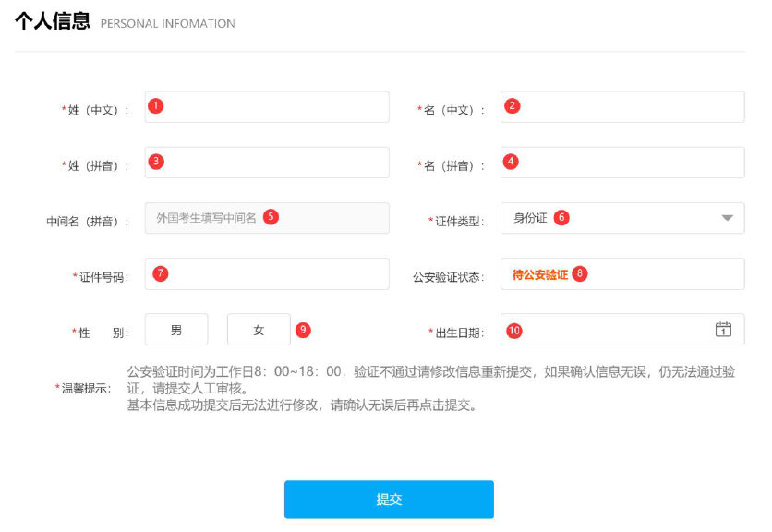Click inside the 名（拼音） input field
This screenshot has height=532, width=772.
coord(621,162)
